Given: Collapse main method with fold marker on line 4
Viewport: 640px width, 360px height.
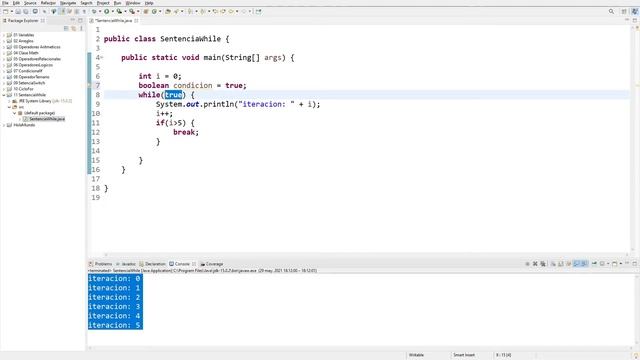Looking at the screenshot, I should coord(102,58).
